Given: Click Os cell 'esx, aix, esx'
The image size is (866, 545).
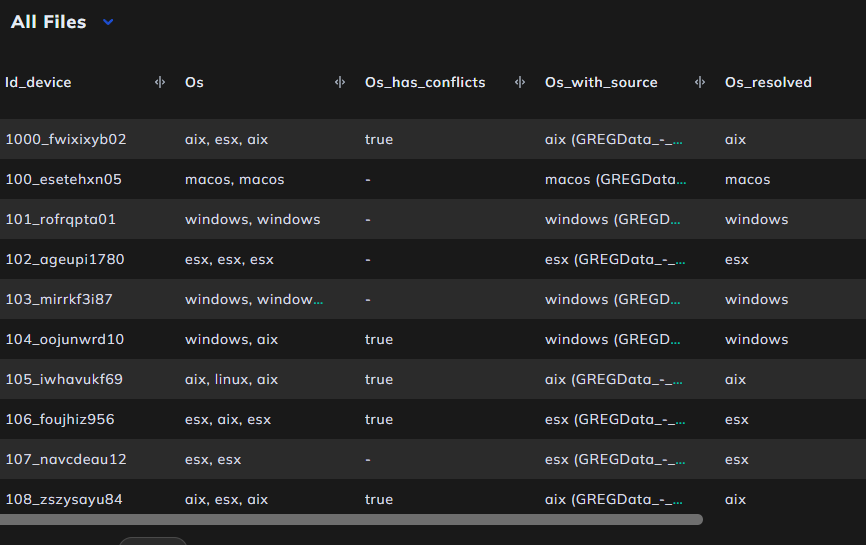Looking at the screenshot, I should 228,419.
